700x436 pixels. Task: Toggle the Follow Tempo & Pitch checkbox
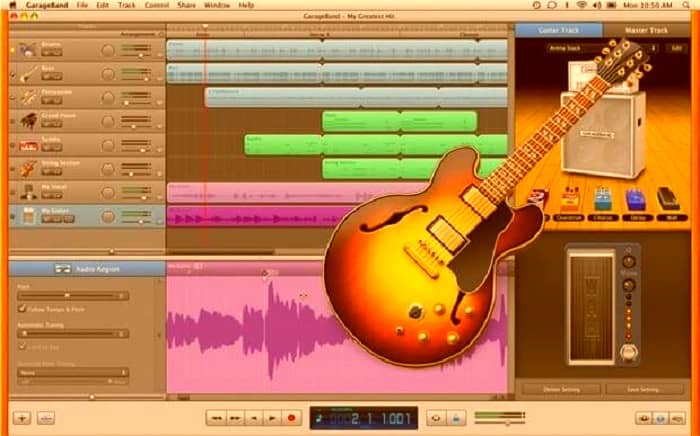[21, 308]
